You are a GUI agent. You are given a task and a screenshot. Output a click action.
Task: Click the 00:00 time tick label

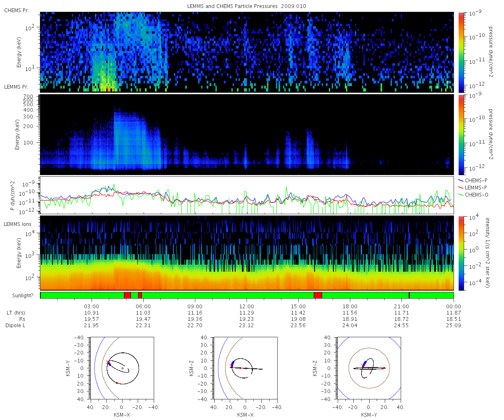454,306
